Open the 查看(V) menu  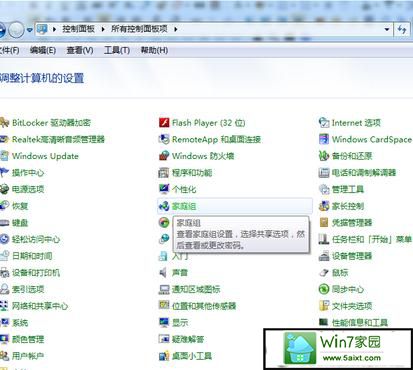[80, 50]
